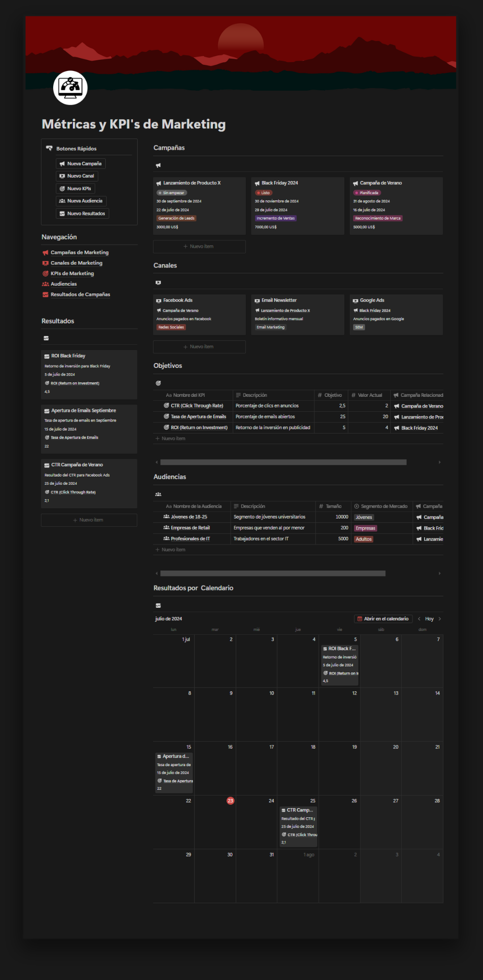Click the Hoy button in calendar
483x980 pixels.
tap(429, 619)
